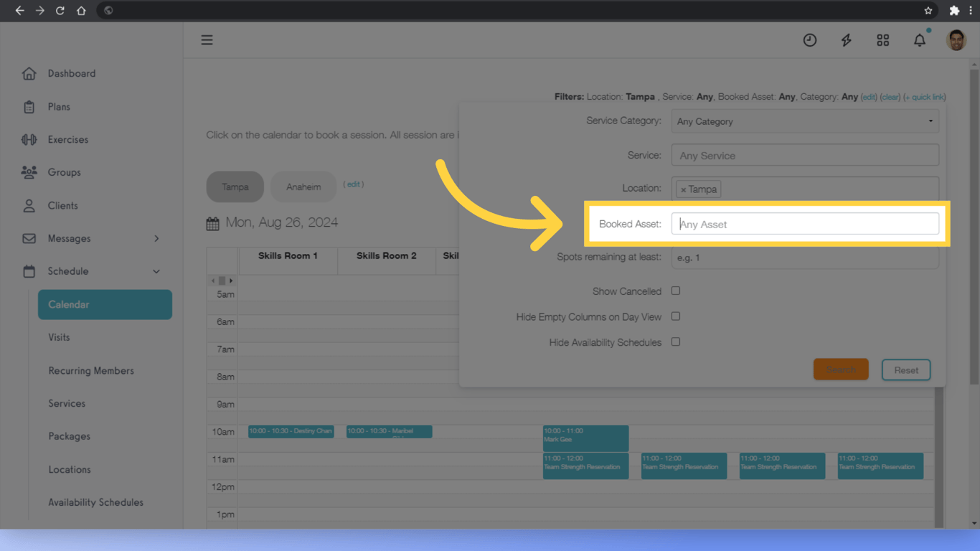The width and height of the screenshot is (980, 551).
Task: Click inside the Booked Asset input field
Action: pyautogui.click(x=805, y=223)
